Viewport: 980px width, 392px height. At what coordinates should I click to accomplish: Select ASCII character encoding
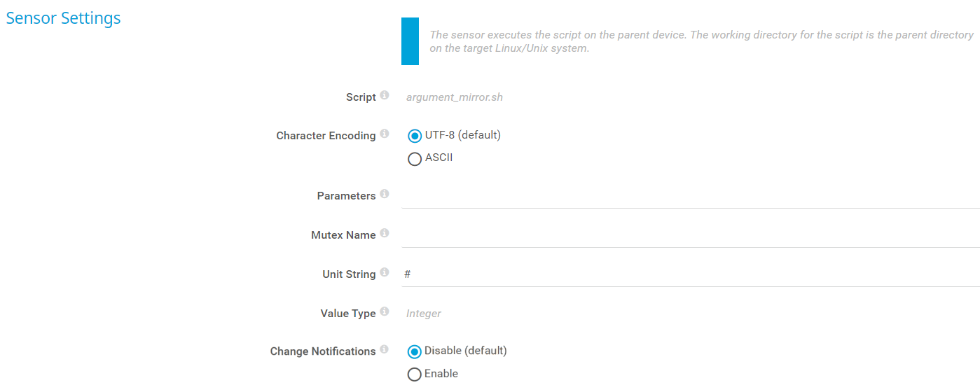coord(415,159)
